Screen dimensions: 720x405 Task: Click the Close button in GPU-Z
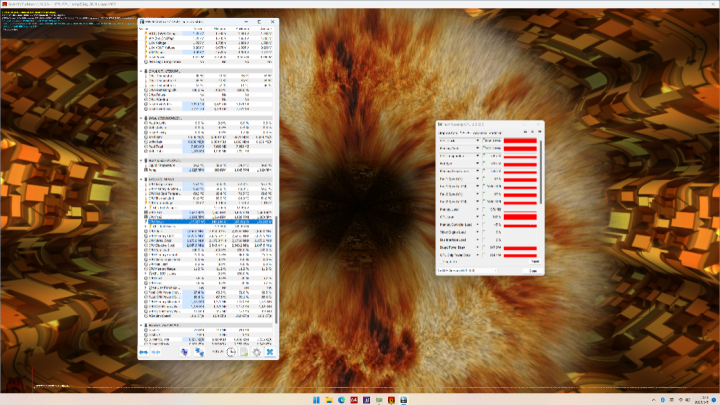pos(533,270)
